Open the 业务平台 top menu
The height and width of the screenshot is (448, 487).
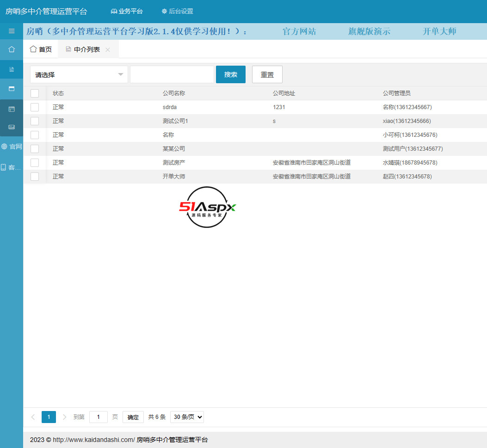coord(127,12)
